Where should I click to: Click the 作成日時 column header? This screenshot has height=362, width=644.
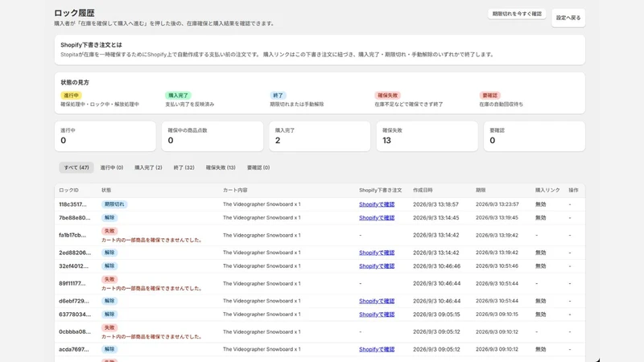(x=423, y=191)
